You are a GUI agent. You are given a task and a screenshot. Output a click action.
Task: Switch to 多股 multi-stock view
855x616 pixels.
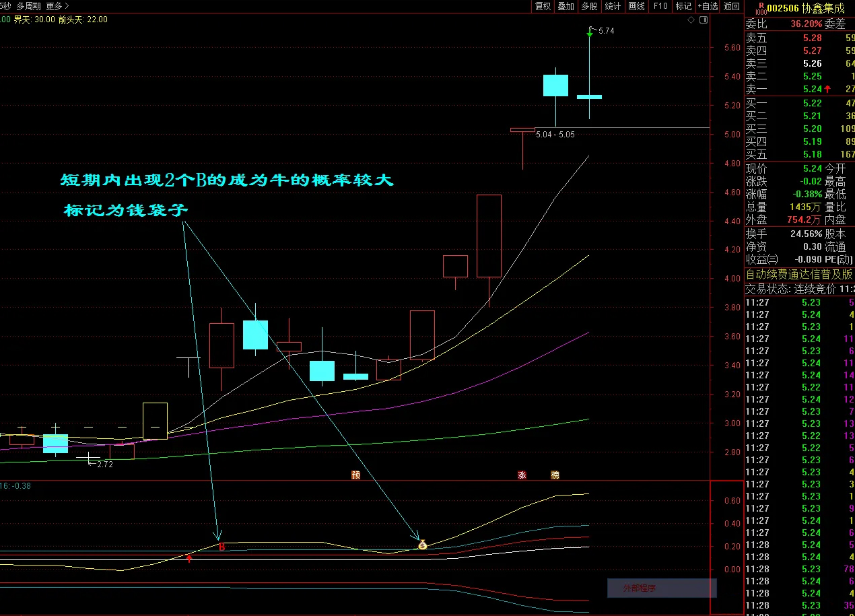pos(589,6)
